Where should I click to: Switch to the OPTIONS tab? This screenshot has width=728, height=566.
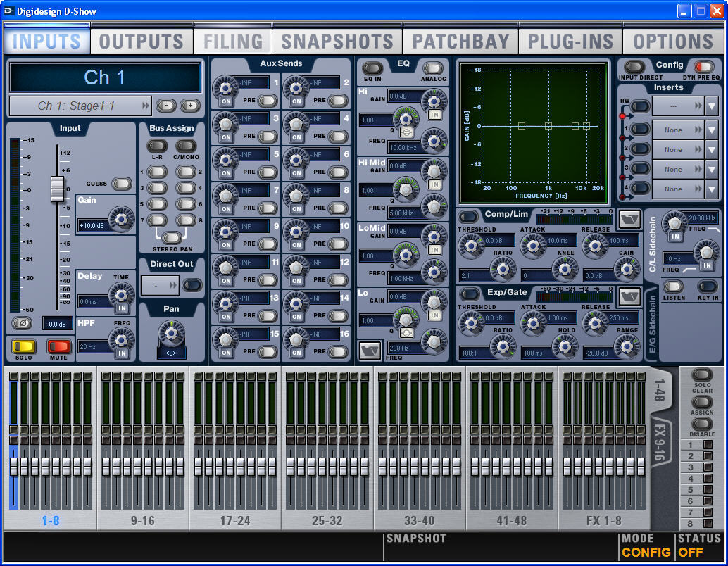click(x=673, y=42)
